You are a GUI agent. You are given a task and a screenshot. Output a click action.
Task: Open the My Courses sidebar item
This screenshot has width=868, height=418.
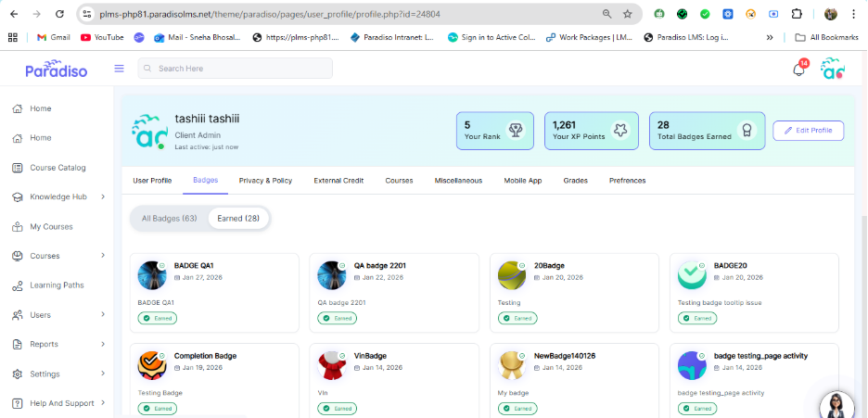(x=51, y=227)
